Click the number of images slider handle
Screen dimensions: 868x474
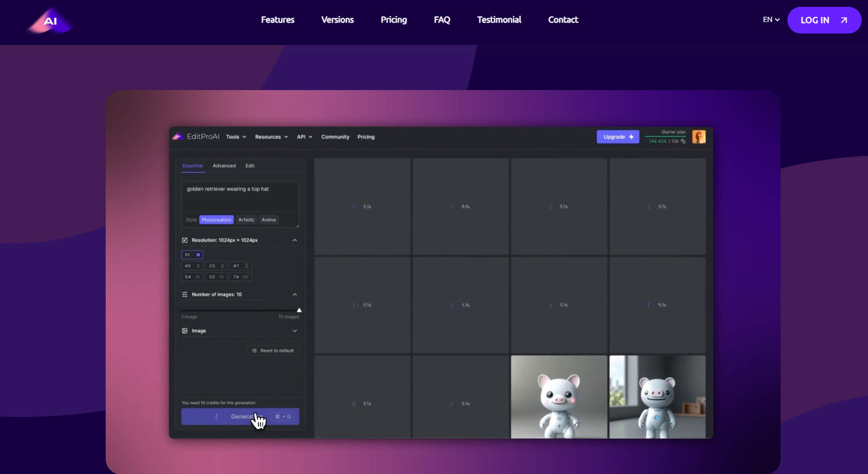299,310
